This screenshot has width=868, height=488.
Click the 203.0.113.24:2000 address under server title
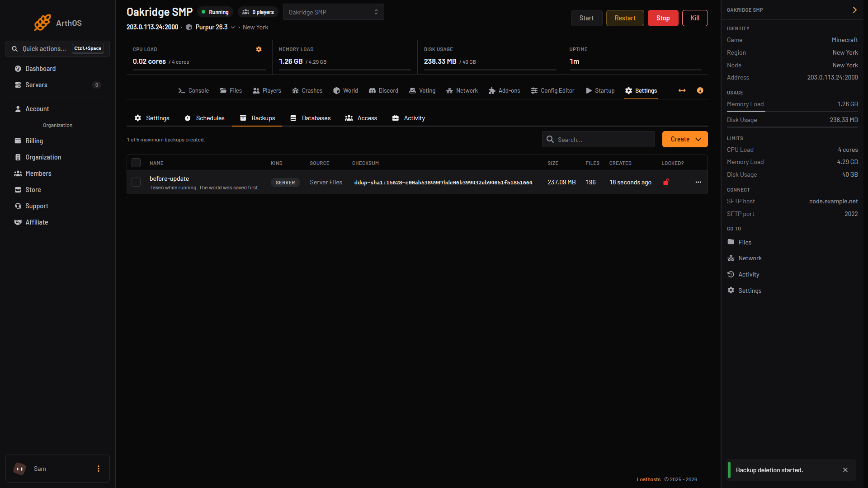[152, 27]
